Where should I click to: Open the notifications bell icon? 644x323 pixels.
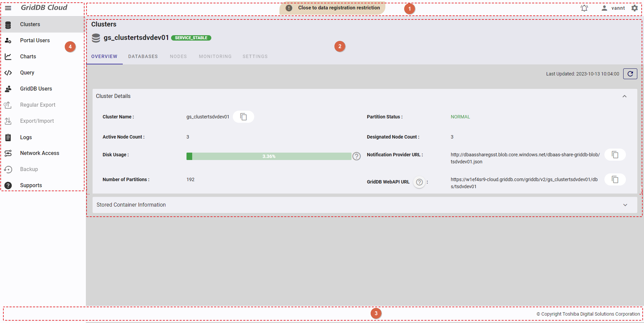(584, 8)
